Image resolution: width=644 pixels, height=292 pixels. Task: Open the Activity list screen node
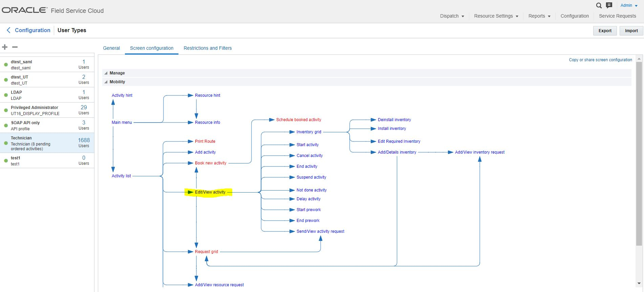[x=121, y=176]
